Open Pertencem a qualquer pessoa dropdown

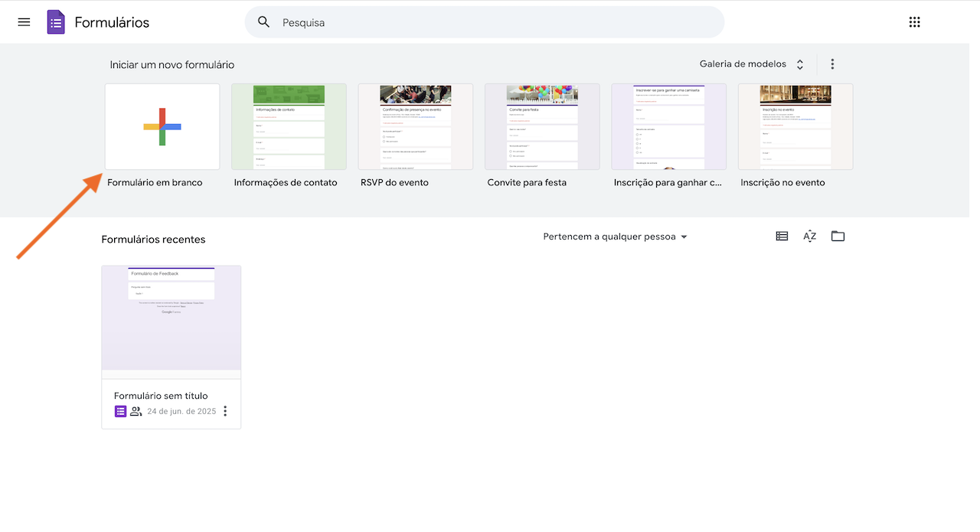616,237
